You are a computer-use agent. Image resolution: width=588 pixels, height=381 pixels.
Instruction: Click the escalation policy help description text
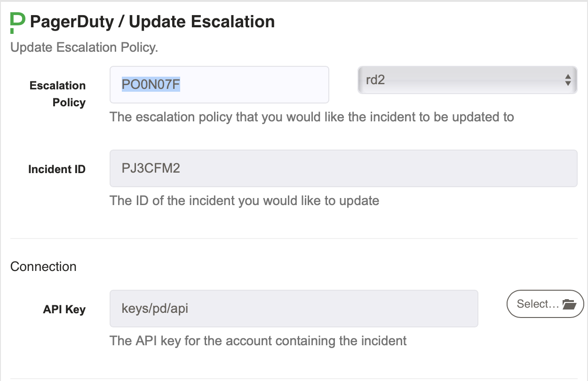[x=312, y=117]
